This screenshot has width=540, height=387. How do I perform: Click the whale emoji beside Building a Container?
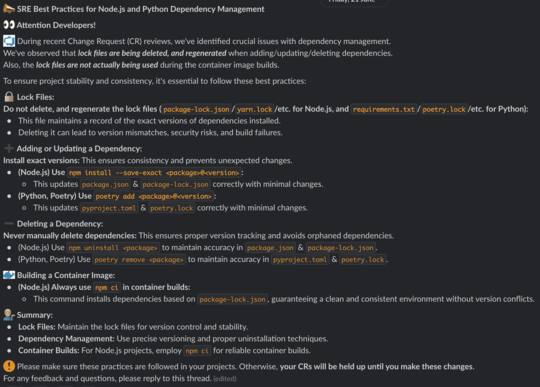pyautogui.click(x=9, y=275)
